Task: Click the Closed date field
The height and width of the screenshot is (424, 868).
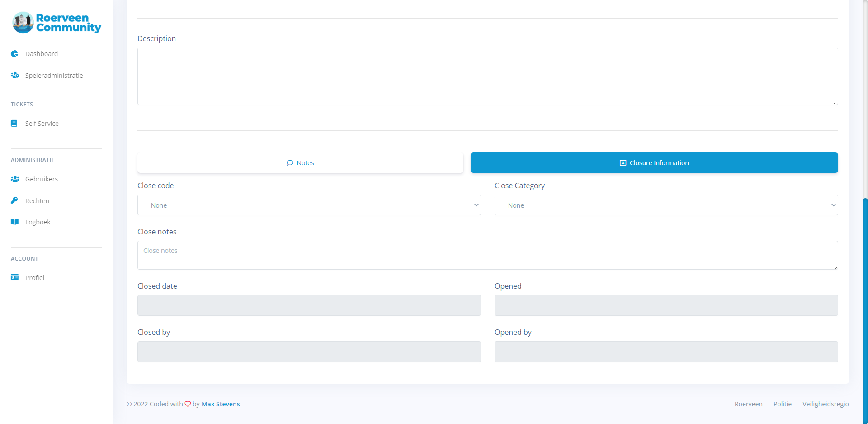Action: coord(309,305)
